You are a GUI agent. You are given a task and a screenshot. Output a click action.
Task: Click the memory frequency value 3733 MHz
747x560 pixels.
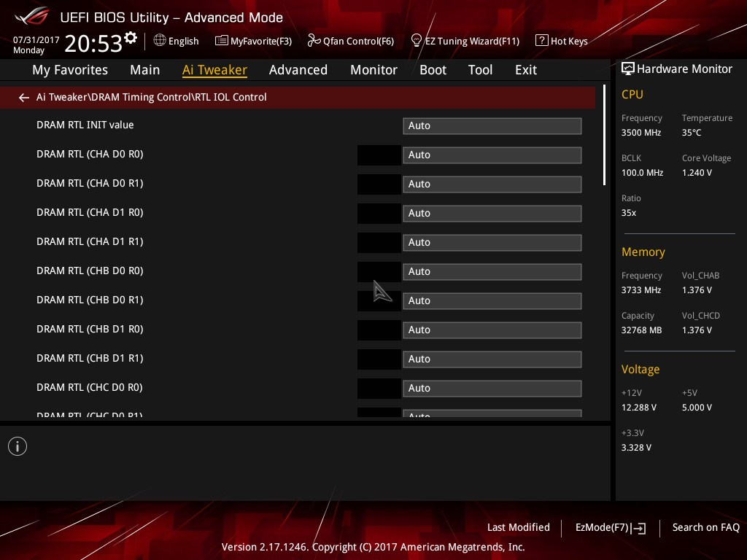(641, 290)
